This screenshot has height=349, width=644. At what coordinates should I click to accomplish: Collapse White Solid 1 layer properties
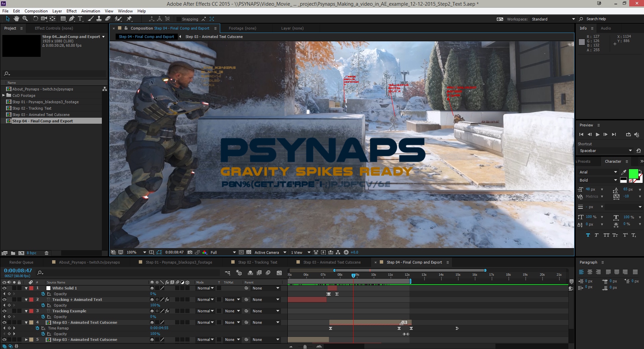(26, 288)
